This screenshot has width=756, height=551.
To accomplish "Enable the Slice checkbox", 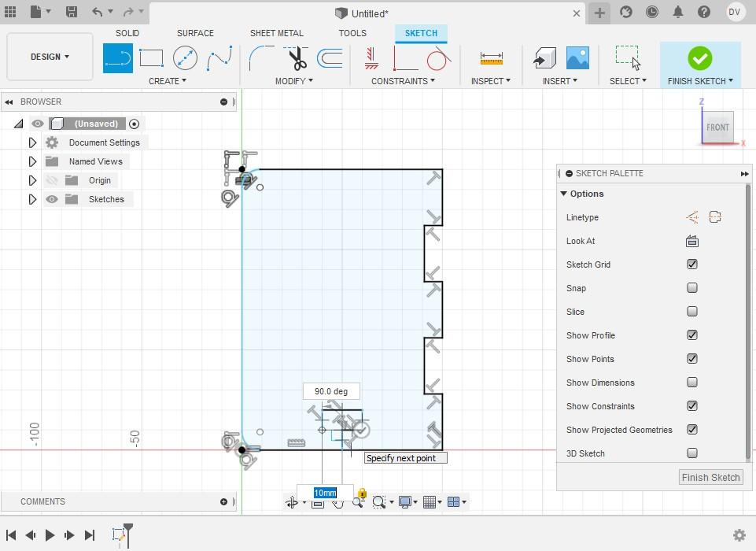I will coord(692,312).
